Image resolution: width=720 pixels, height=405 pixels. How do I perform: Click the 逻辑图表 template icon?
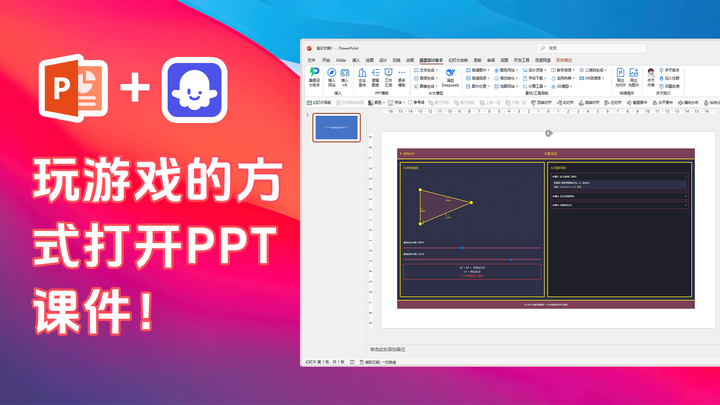point(375,74)
